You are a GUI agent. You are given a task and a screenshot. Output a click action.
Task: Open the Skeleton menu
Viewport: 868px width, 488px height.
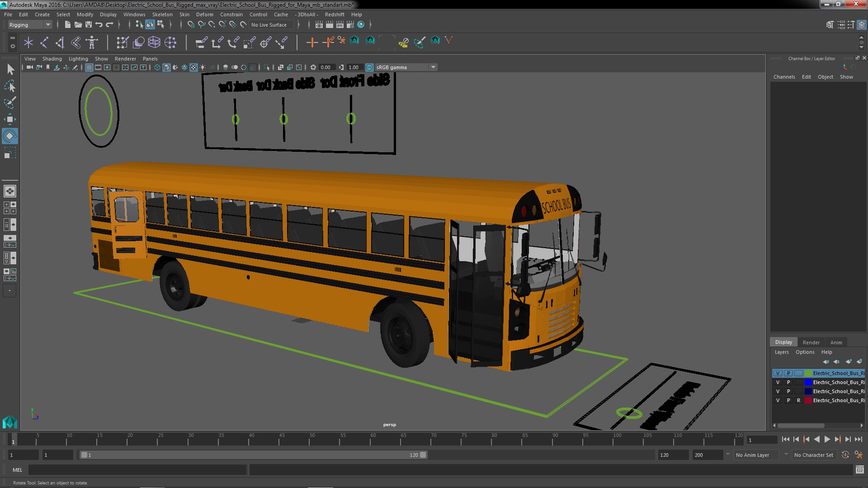click(162, 14)
